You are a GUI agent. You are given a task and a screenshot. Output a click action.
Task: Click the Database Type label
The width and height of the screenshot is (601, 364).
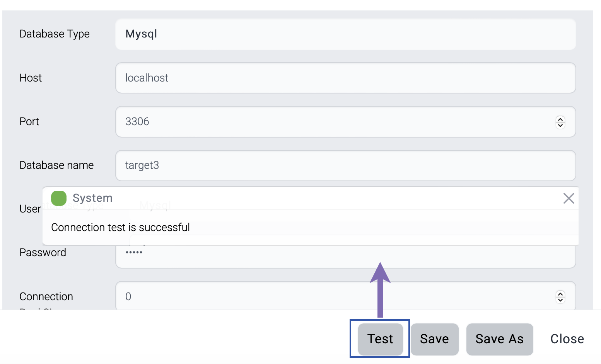pos(55,34)
